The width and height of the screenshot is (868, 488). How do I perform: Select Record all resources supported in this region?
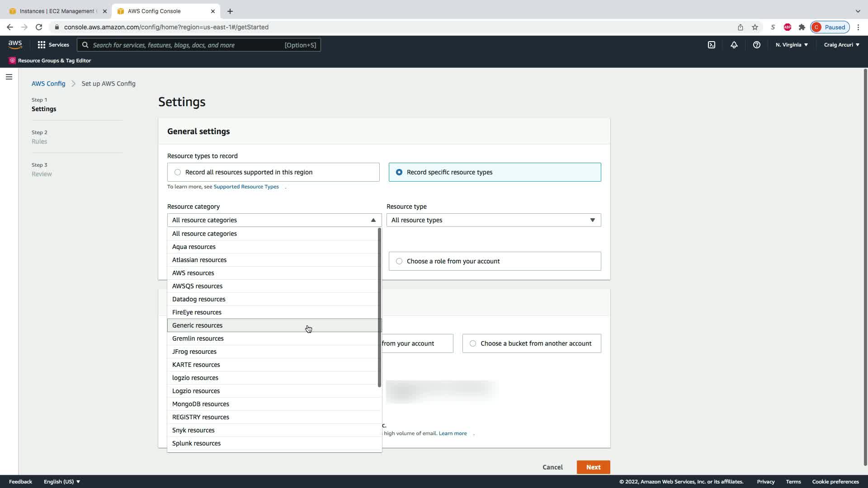pyautogui.click(x=178, y=172)
